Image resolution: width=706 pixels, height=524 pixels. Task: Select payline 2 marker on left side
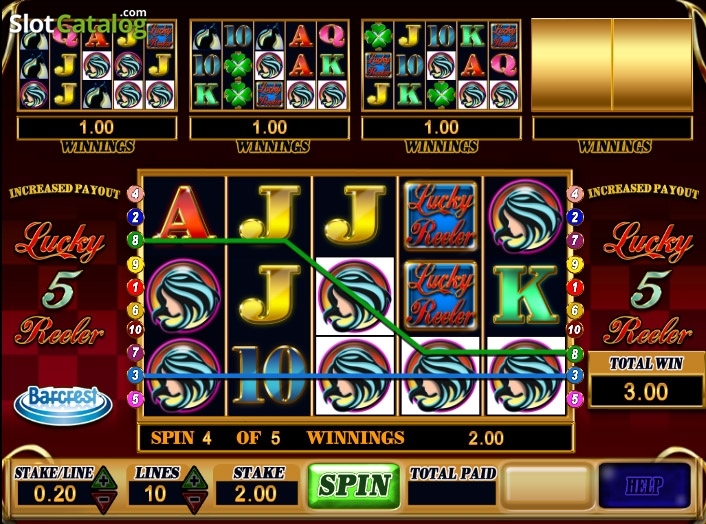[x=135, y=217]
